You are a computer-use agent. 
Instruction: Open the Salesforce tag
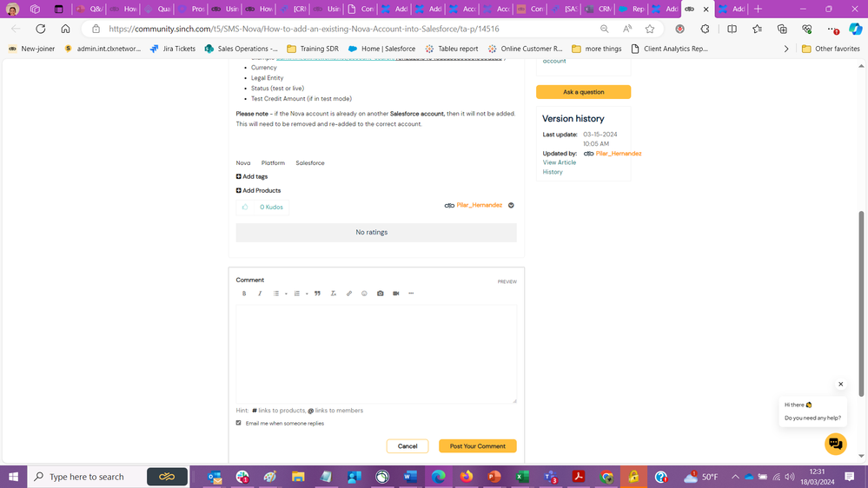coord(310,162)
